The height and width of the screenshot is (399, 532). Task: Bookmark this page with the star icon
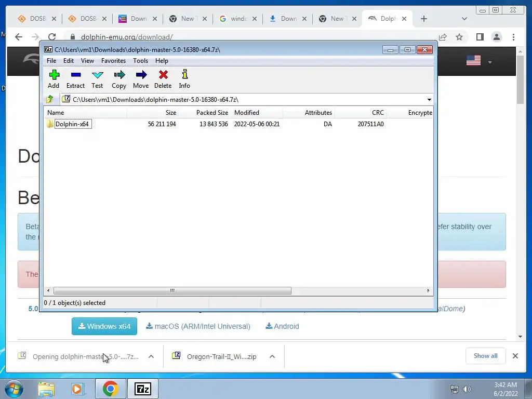[x=459, y=37]
